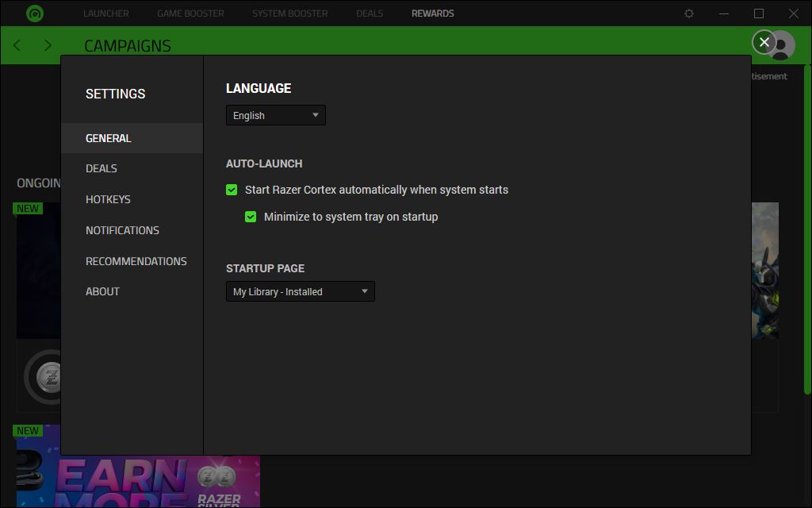Open the Language dropdown set to English

pyautogui.click(x=276, y=115)
